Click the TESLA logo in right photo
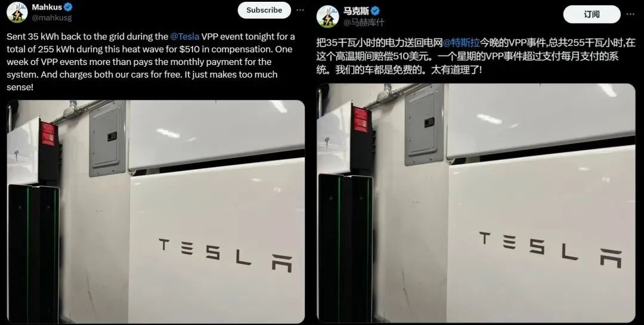This screenshot has height=325, width=644. click(x=550, y=249)
